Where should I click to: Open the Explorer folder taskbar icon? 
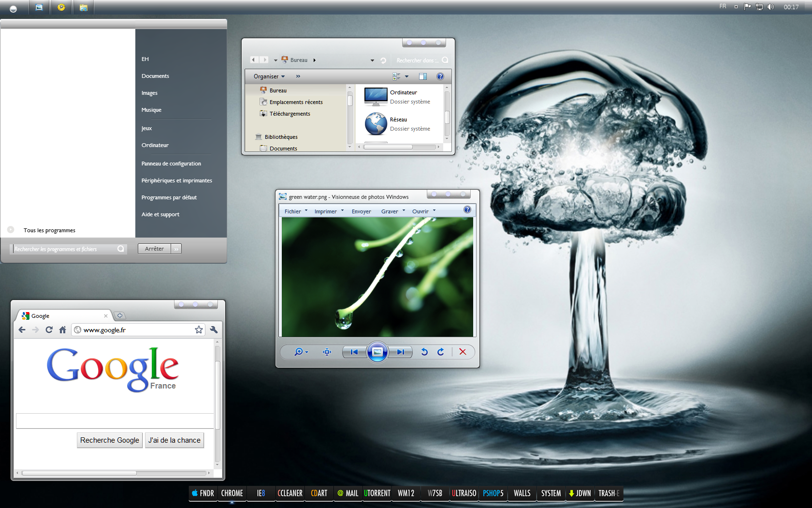84,7
